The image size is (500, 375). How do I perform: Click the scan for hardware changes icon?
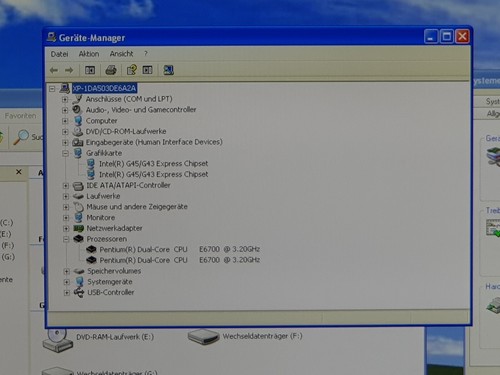tap(168, 70)
